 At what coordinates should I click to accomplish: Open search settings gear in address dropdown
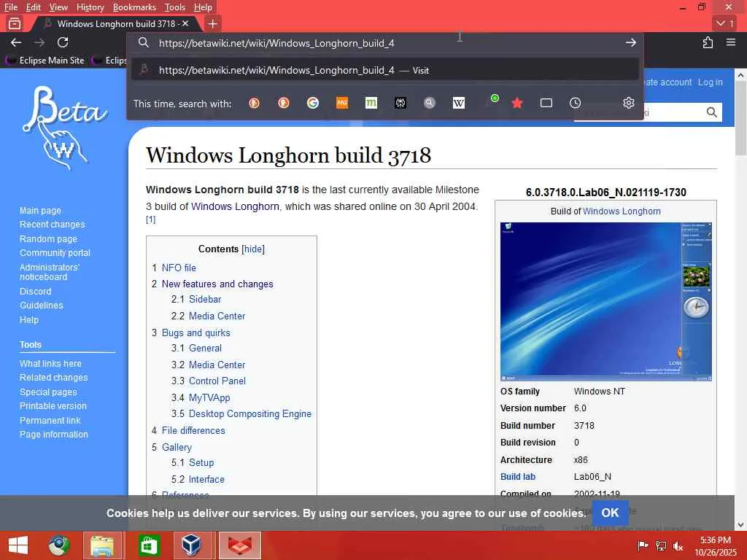click(629, 103)
